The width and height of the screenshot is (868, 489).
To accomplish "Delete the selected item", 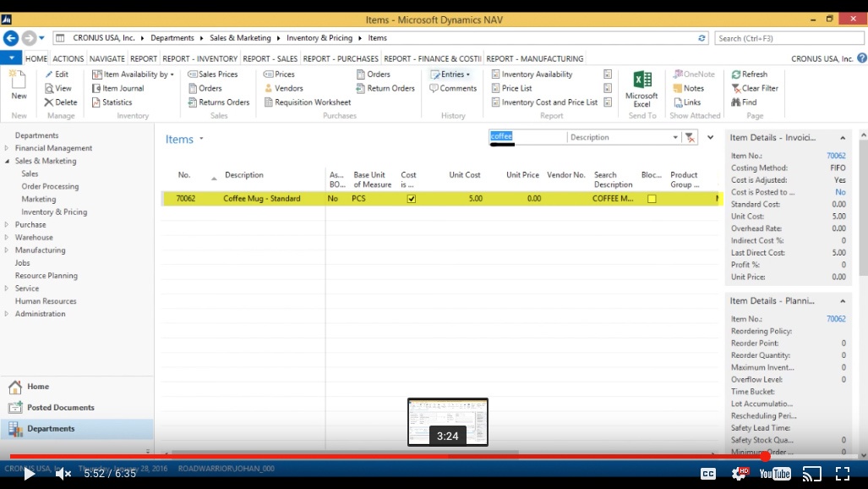I will [x=61, y=102].
